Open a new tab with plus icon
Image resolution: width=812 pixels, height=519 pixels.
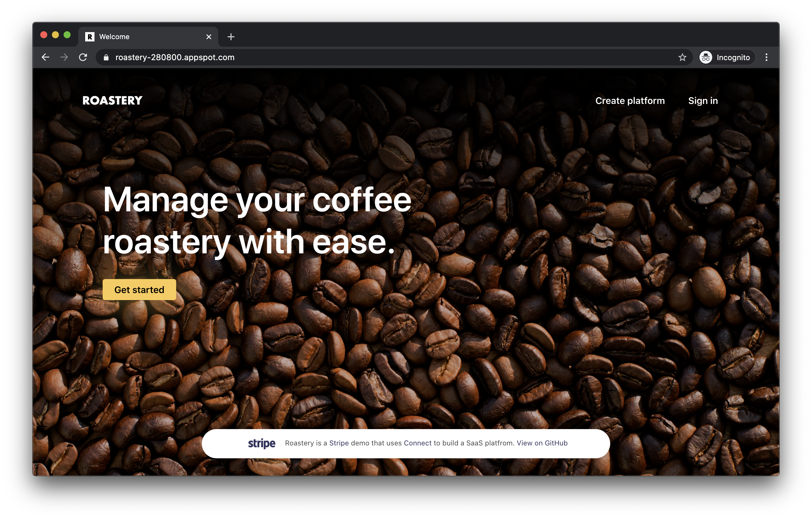pos(231,37)
